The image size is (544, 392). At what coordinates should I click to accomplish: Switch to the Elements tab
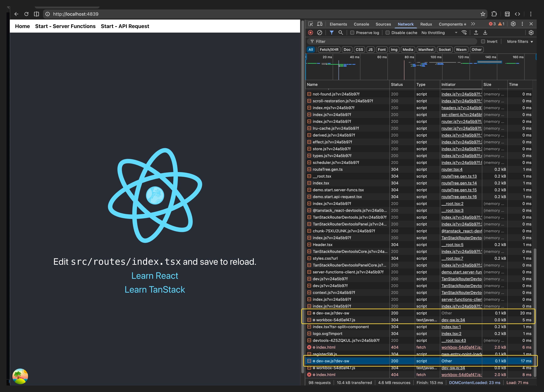[338, 24]
